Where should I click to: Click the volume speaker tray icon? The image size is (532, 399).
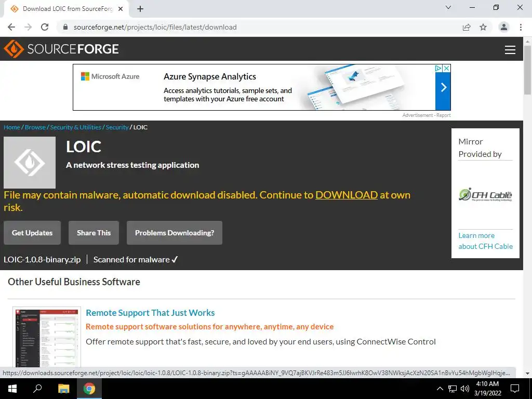coord(465,389)
